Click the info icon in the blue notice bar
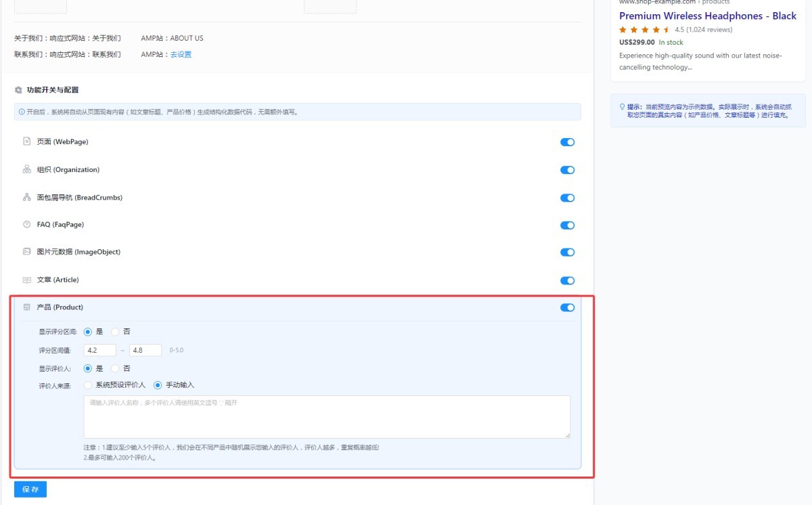The width and height of the screenshot is (812, 505). pyautogui.click(x=22, y=112)
